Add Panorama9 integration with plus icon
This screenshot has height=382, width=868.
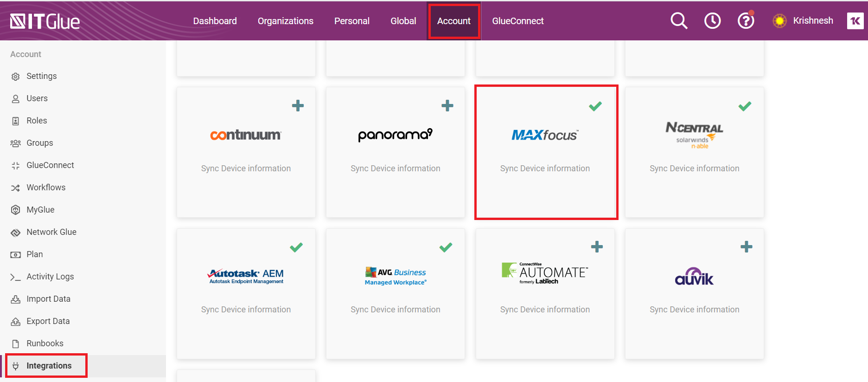[x=447, y=106]
